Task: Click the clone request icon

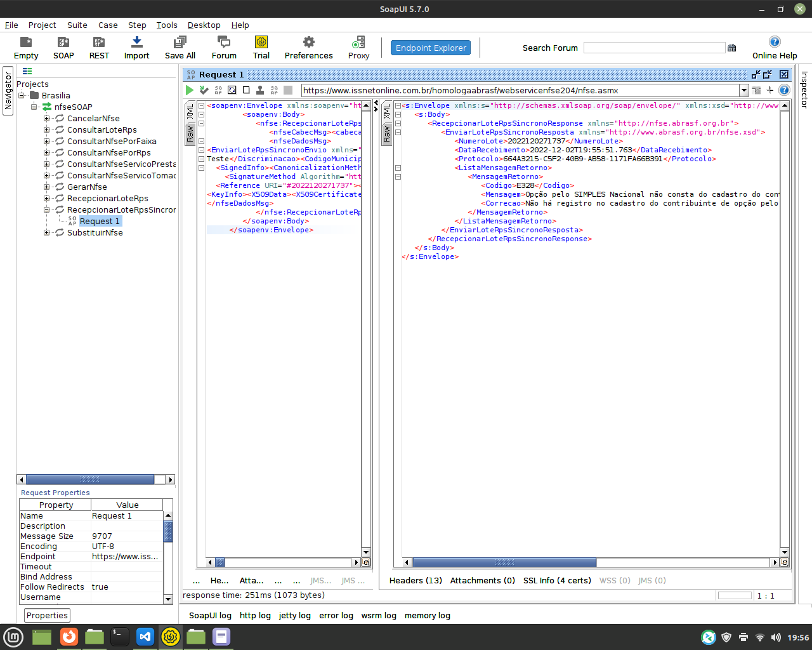Action: pyautogui.click(x=260, y=90)
